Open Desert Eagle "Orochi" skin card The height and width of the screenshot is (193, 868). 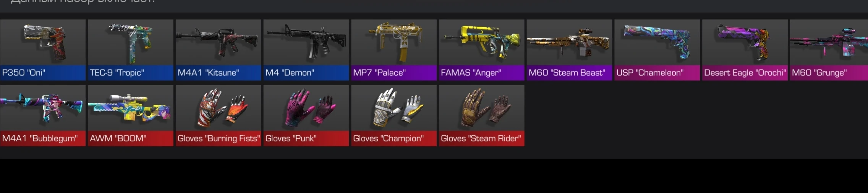coord(745,50)
